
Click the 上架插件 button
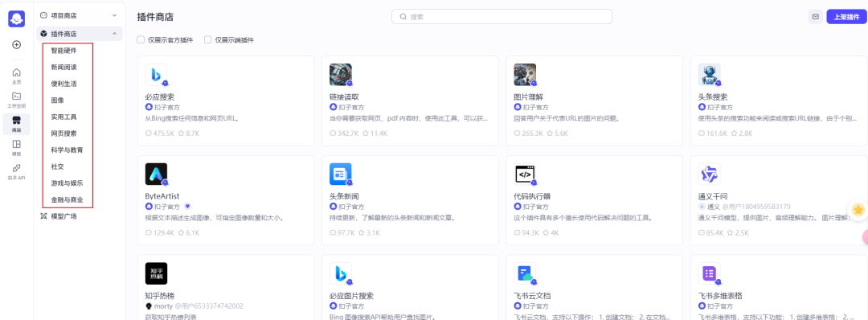pyautogui.click(x=845, y=17)
